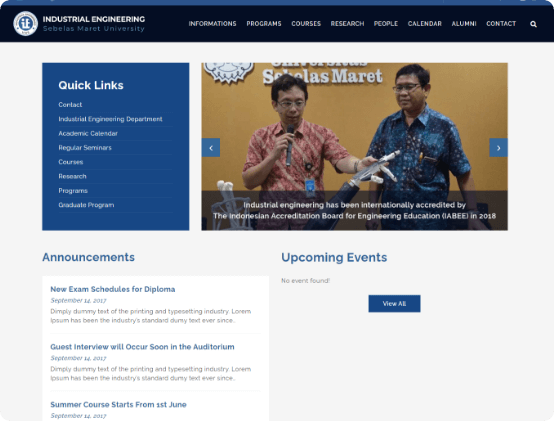The height and width of the screenshot is (421, 554).
Task: Click the Industrial Engineering site title
Action: 94,19
